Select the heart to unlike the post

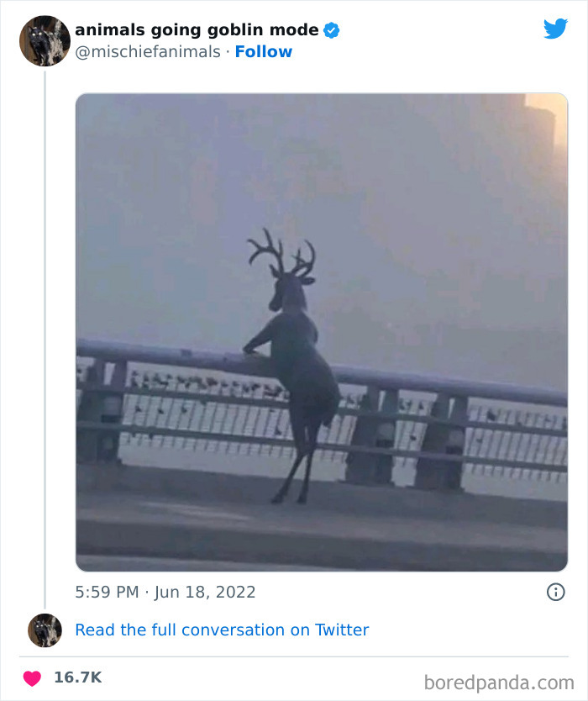(x=32, y=675)
